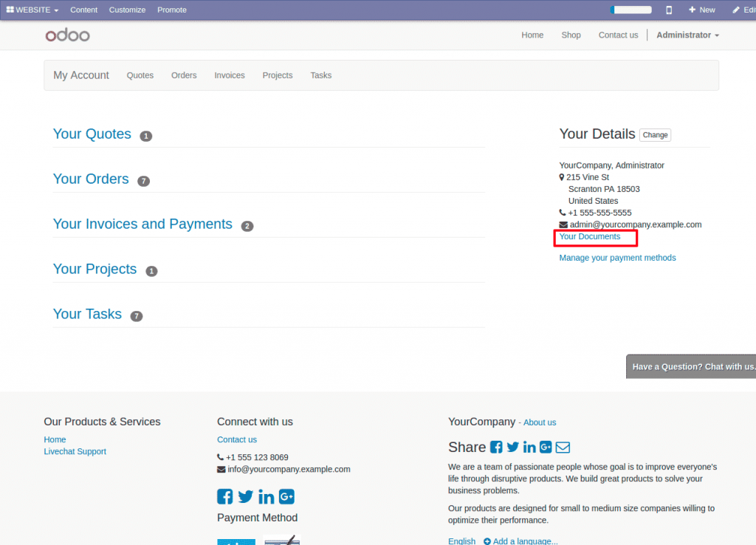Share on LinkedIn via the Share row
Viewport: 756px width, 545px height.
coord(529,447)
